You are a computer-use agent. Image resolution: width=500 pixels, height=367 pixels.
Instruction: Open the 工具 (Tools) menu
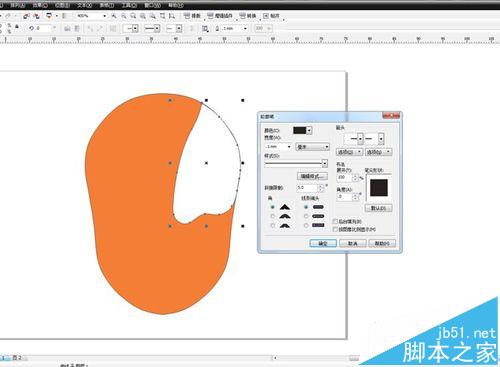coord(129,5)
